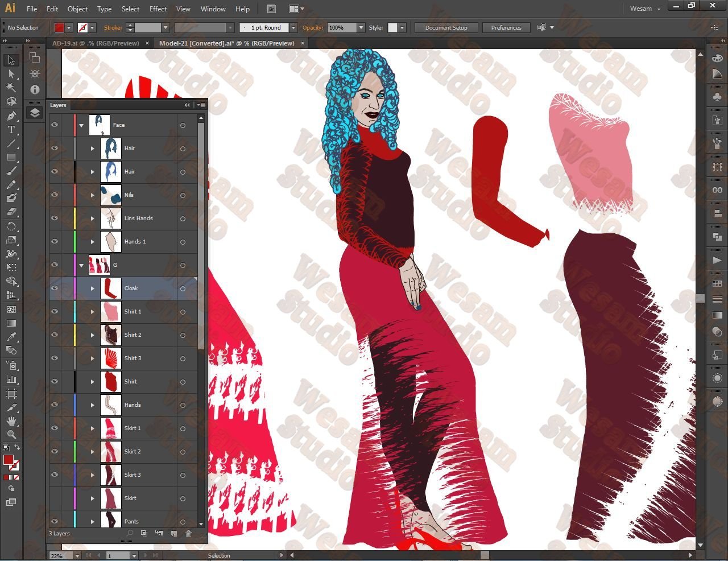Click the Cloak layer thumbnail
This screenshot has width=728, height=561.
point(110,288)
